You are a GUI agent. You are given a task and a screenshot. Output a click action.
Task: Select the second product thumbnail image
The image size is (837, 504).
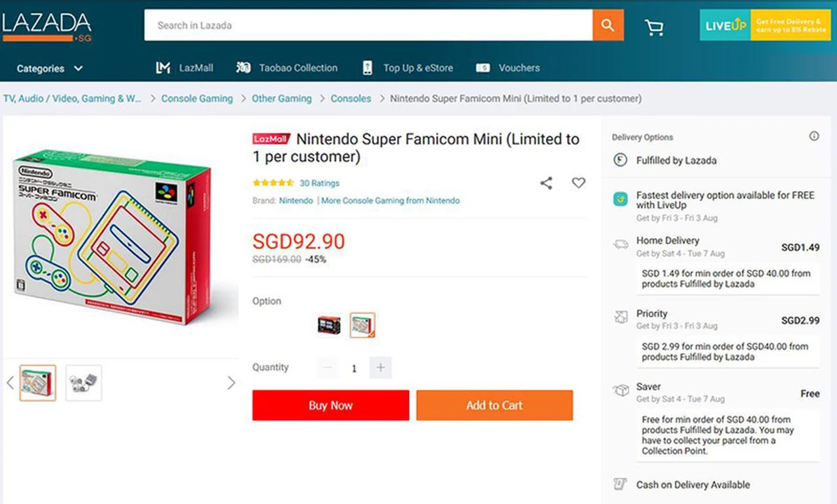[84, 383]
